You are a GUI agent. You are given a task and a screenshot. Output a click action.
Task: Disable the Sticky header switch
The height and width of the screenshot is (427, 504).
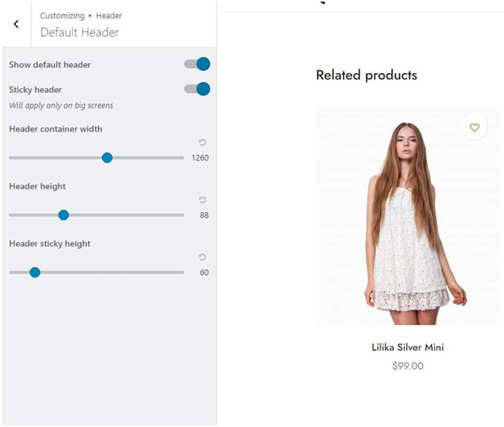[197, 89]
